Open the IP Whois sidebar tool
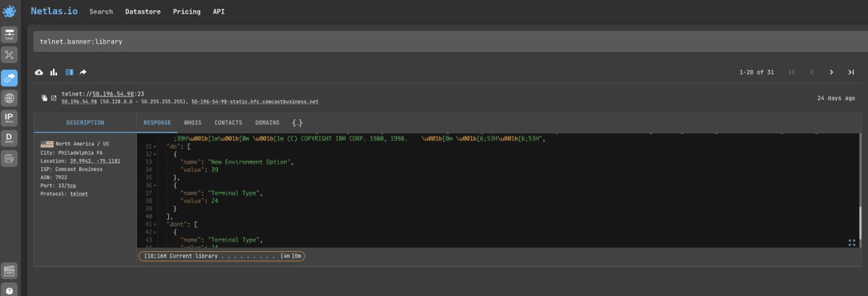This screenshot has height=296, width=868. (9, 118)
